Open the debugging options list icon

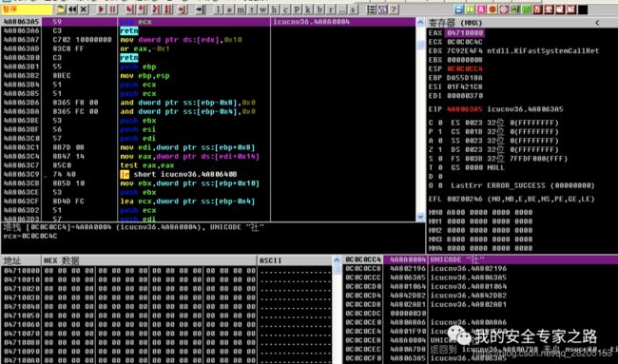point(371,10)
